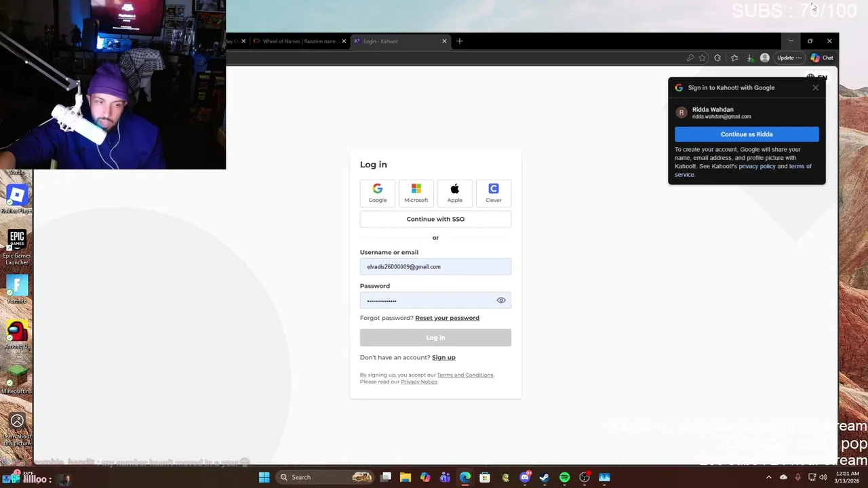Open the Fortnite desktop shortcut
Image resolution: width=868 pixels, height=488 pixels.
(x=17, y=290)
